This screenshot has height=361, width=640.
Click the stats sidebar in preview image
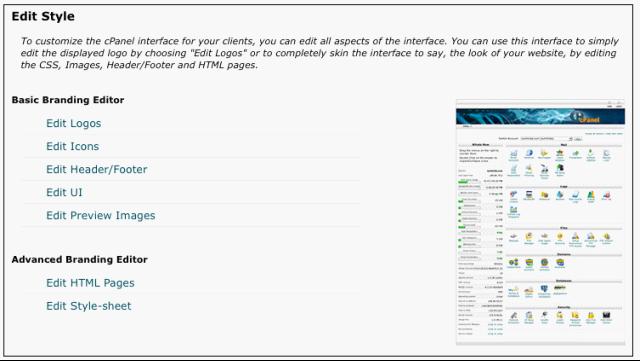tap(480, 240)
